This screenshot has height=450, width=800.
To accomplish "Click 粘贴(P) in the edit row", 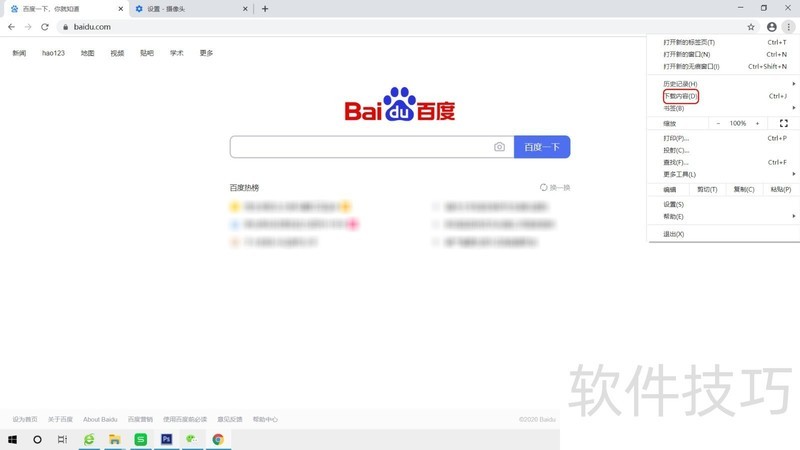I will point(781,189).
